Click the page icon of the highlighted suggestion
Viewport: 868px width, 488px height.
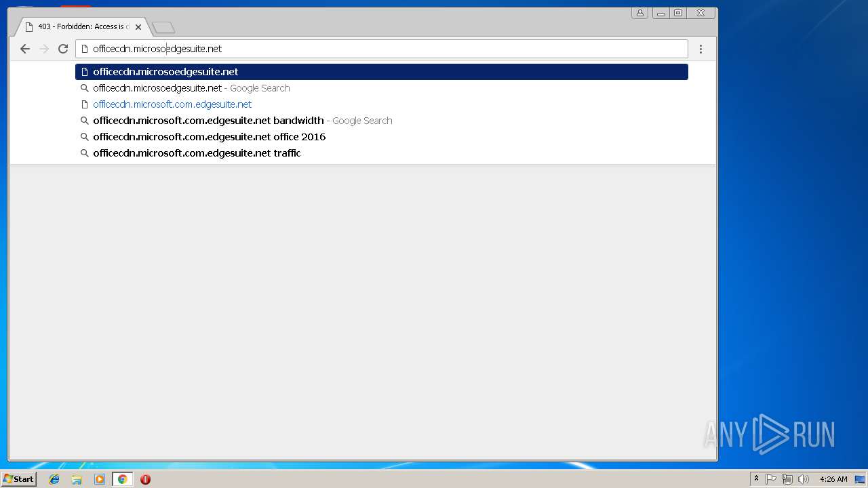click(85, 72)
